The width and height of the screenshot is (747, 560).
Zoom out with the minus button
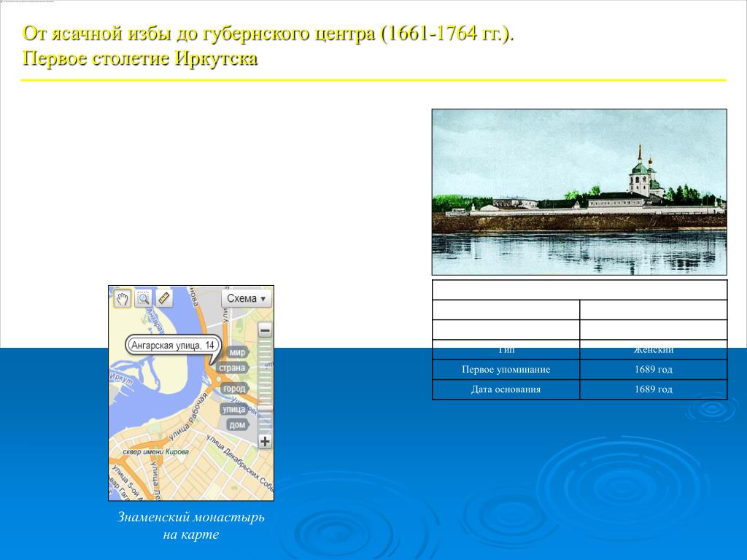pos(265,330)
